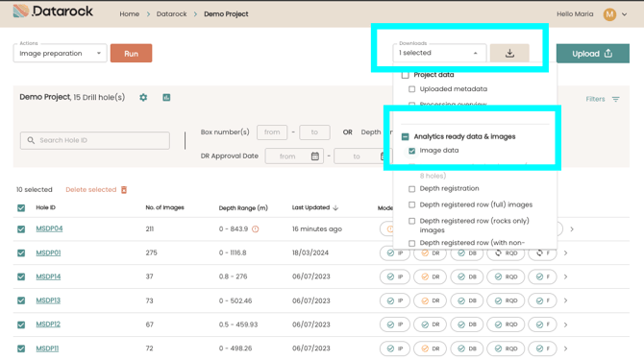
Task: Uncheck the MSDP13 row checkbox
Action: (x=21, y=300)
